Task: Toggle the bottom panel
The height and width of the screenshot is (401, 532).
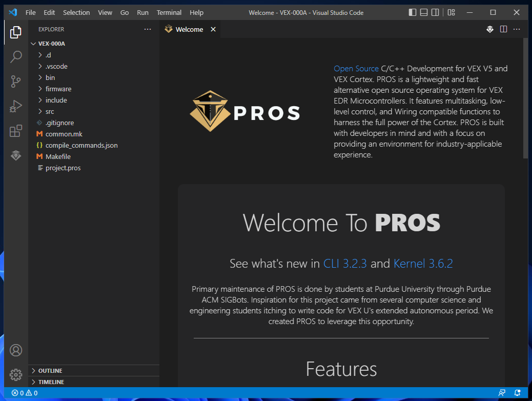Action: click(424, 12)
